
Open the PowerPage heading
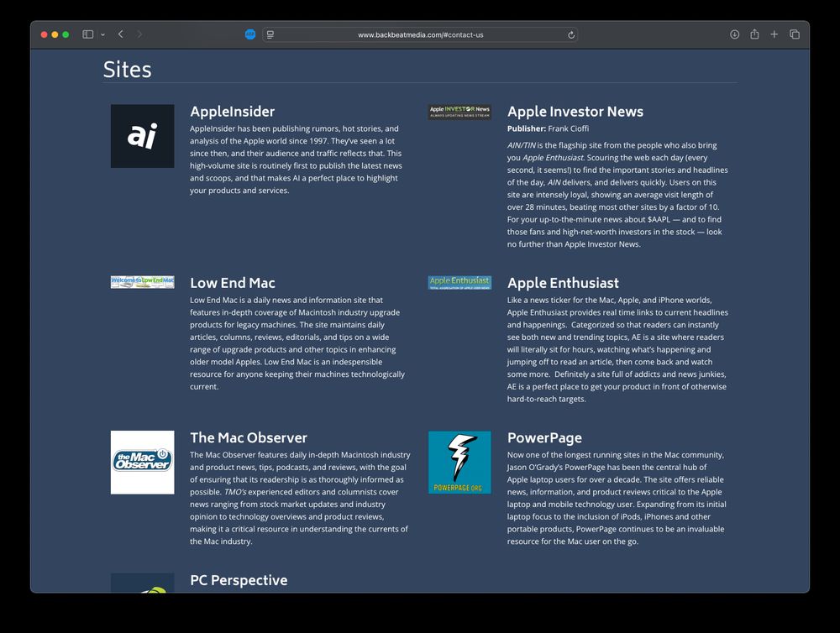coord(544,437)
